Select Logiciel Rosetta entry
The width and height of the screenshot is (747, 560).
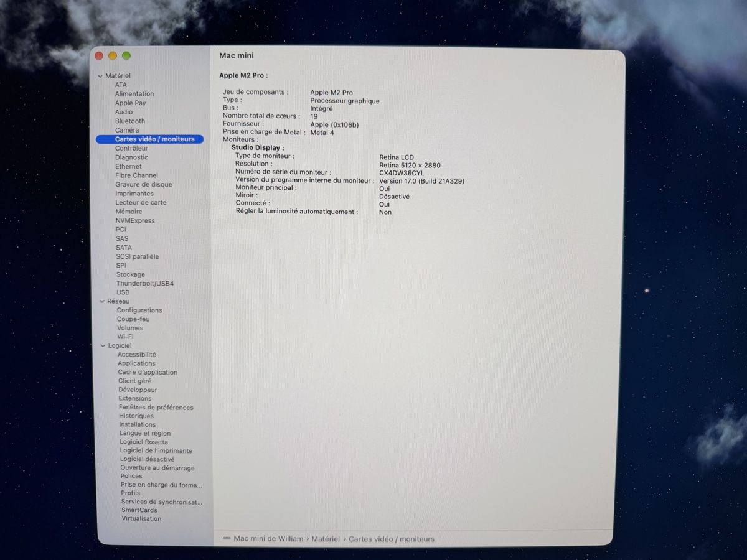point(144,442)
